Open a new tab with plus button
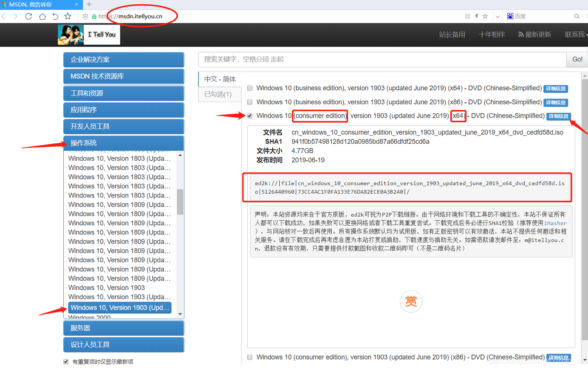The width and height of the screenshot is (588, 369). point(89,4)
